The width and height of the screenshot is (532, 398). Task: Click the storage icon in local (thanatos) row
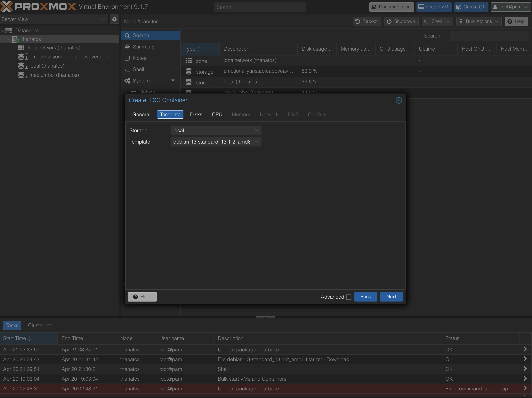click(189, 82)
